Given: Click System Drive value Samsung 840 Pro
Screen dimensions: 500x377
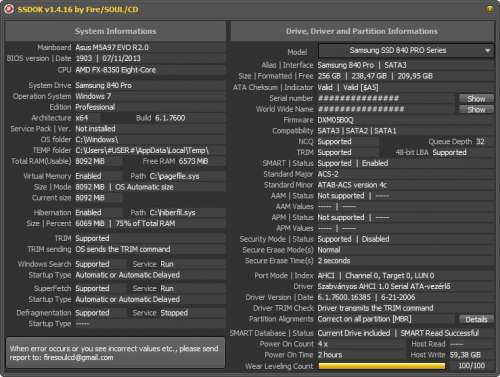Looking at the screenshot, I should pos(103,85).
